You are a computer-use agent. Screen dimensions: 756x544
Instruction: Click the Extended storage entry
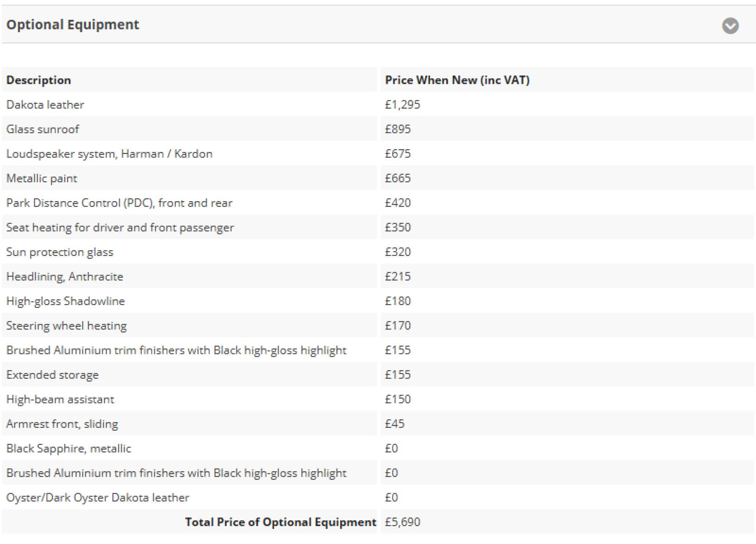pyautogui.click(x=52, y=375)
